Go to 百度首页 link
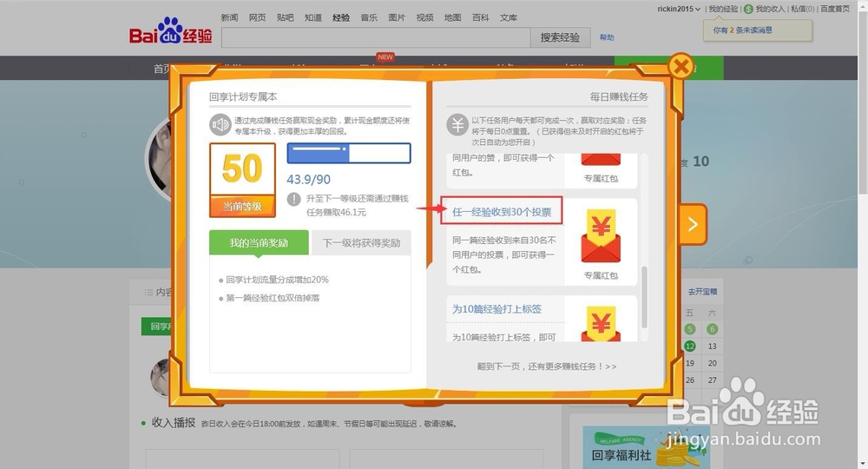 tap(835, 9)
